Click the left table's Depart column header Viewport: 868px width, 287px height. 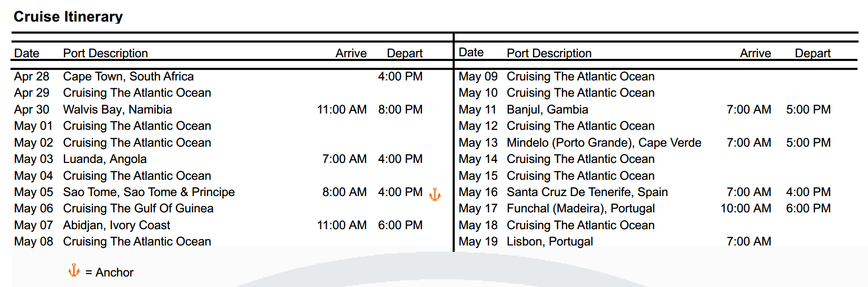[405, 53]
